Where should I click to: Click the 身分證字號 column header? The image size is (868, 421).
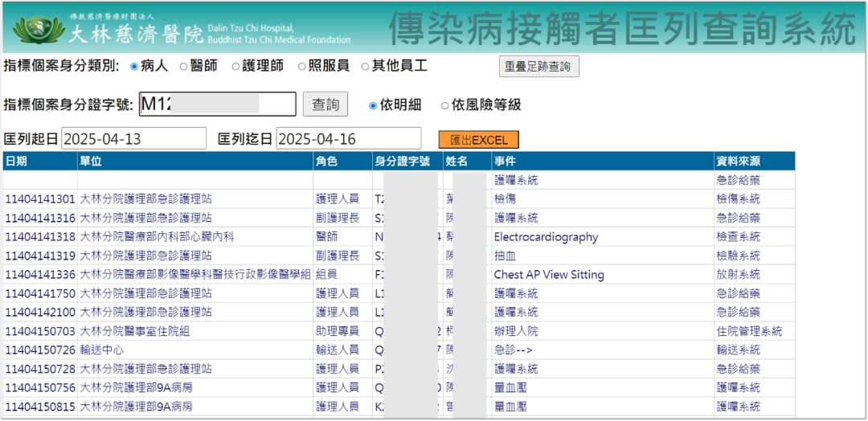(x=408, y=161)
